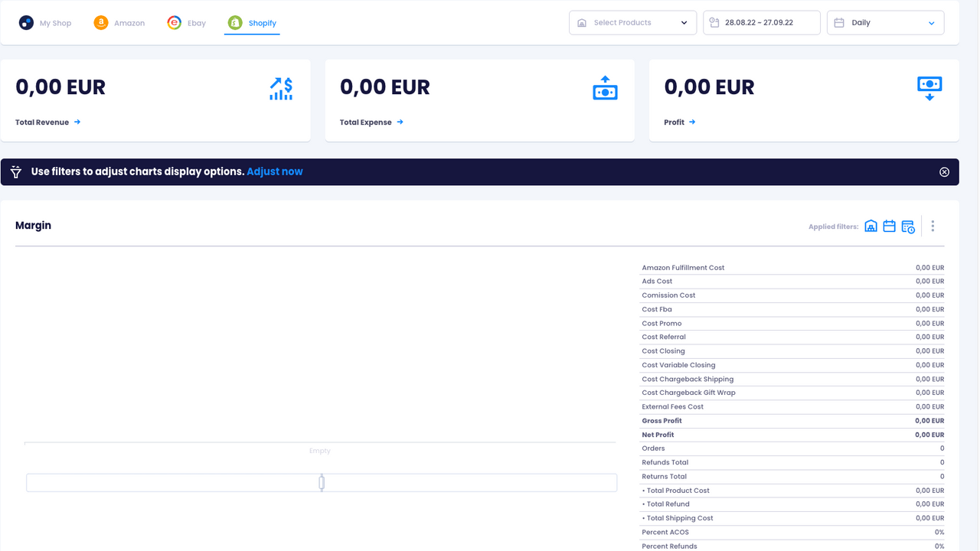Click the Total Refund row label

665,504
